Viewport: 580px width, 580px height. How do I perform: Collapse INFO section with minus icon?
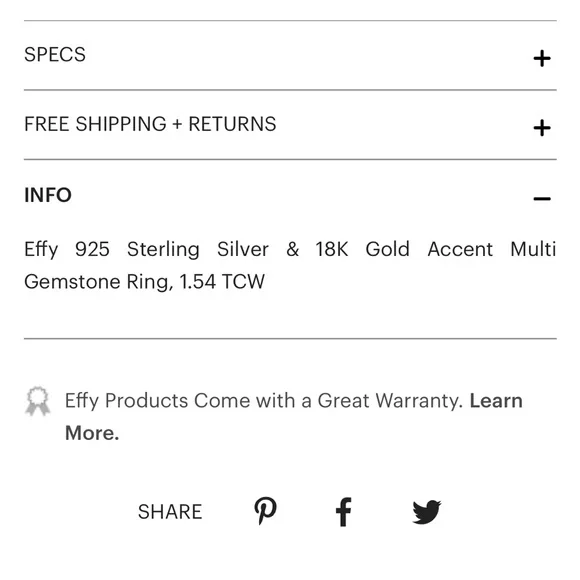542,199
